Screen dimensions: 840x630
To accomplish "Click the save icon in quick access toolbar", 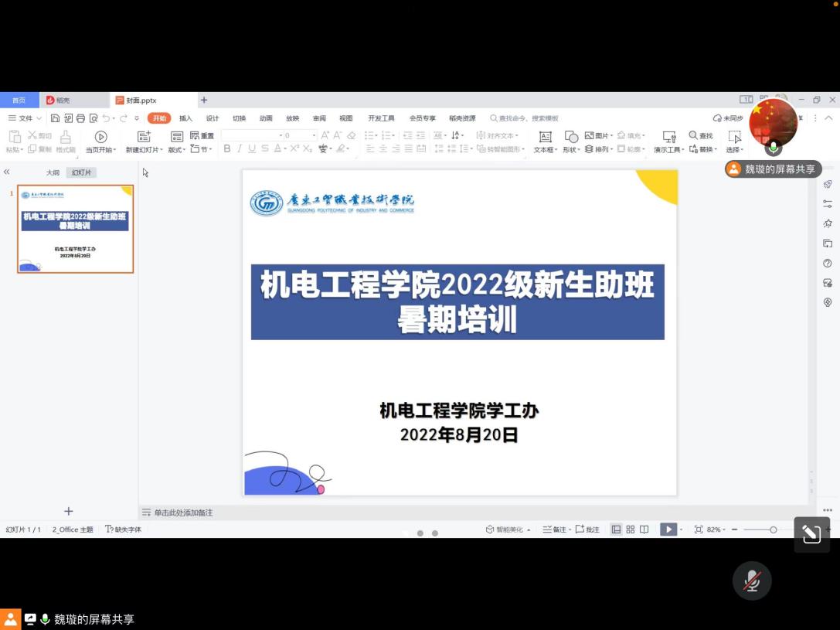I will point(55,118).
